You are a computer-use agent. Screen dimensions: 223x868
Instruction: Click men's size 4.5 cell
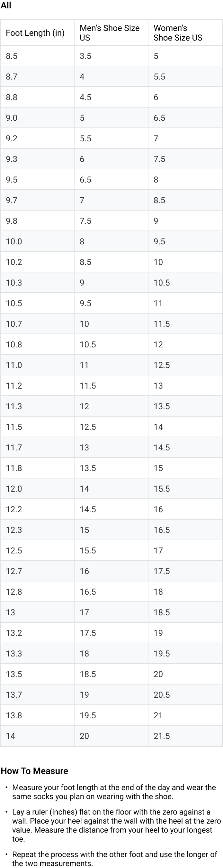[x=111, y=97]
